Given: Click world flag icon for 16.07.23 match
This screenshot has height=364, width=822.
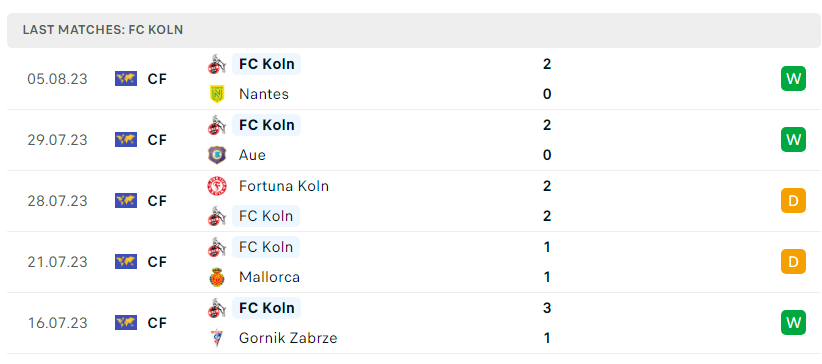Looking at the screenshot, I should tap(126, 323).
